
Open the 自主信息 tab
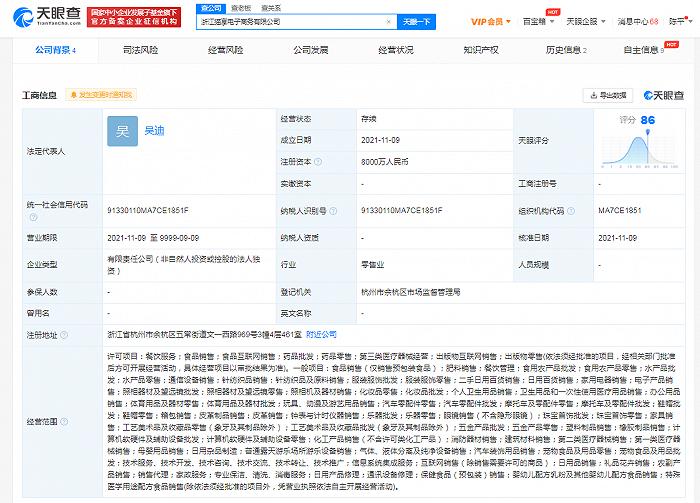644,50
